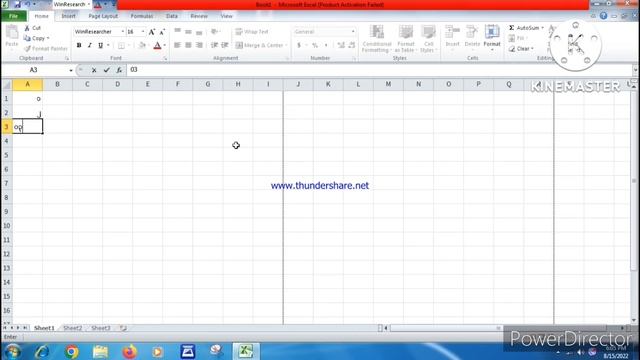Click Wrap Text
Image resolution: width=640 pixels, height=360 pixels.
click(252, 31)
